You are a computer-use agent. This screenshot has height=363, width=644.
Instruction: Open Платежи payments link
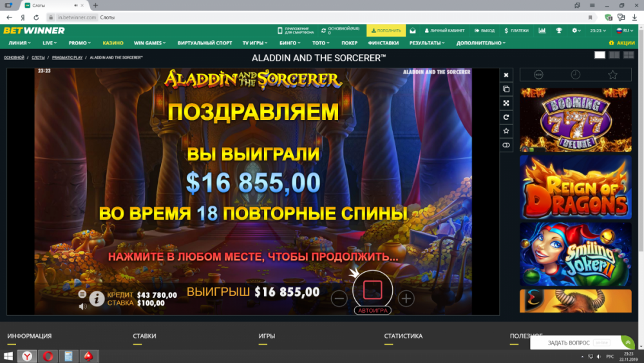tap(516, 30)
